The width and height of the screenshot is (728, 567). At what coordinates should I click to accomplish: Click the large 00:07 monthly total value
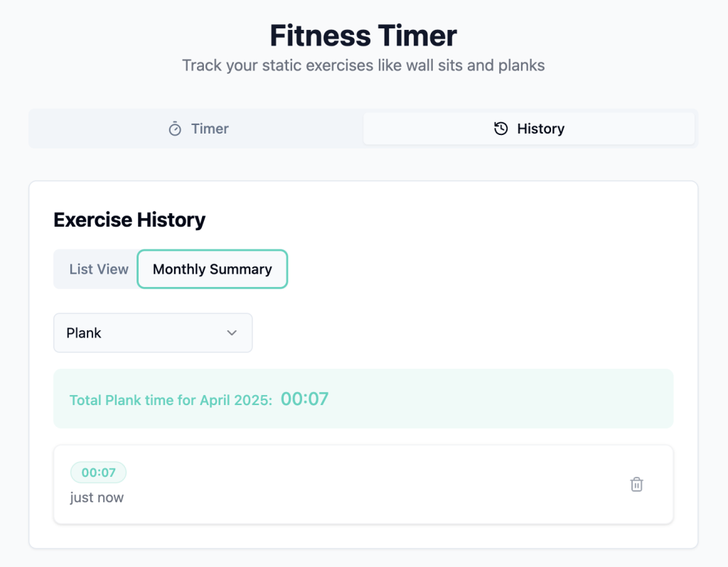(304, 399)
